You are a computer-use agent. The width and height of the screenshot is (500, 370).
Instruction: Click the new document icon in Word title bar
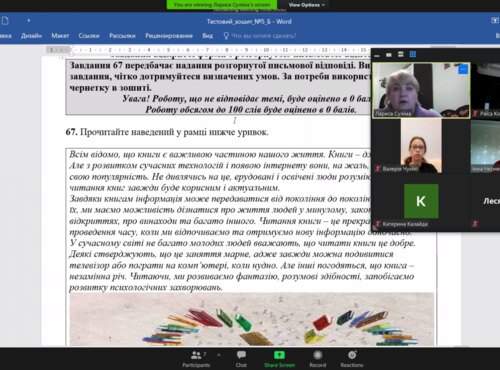pyautogui.click(x=5, y=21)
